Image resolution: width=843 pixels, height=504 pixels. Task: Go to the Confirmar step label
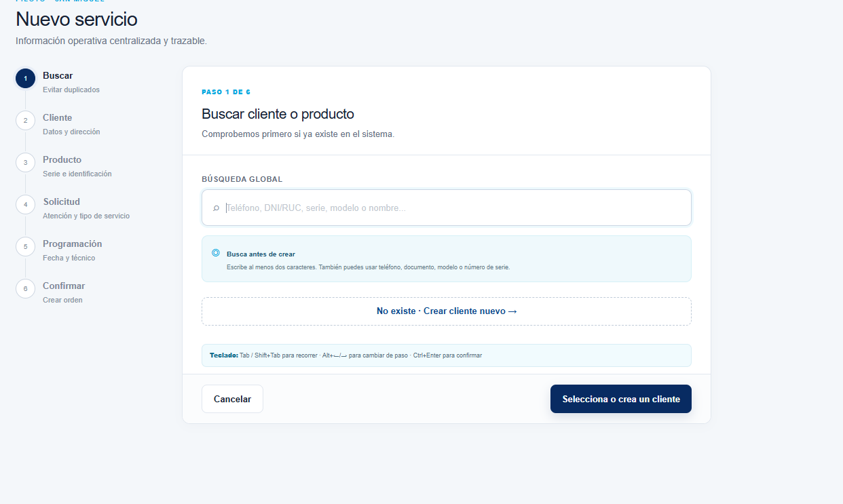click(64, 286)
